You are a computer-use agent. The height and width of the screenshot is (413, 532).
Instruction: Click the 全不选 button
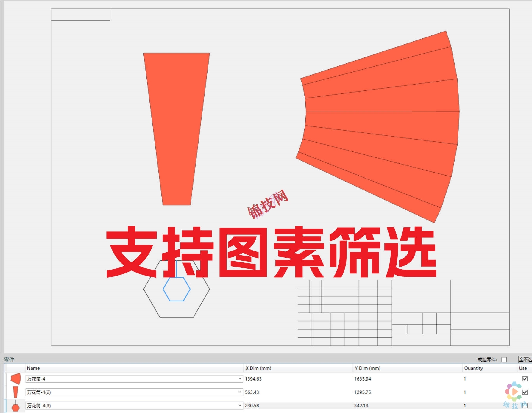526,359
